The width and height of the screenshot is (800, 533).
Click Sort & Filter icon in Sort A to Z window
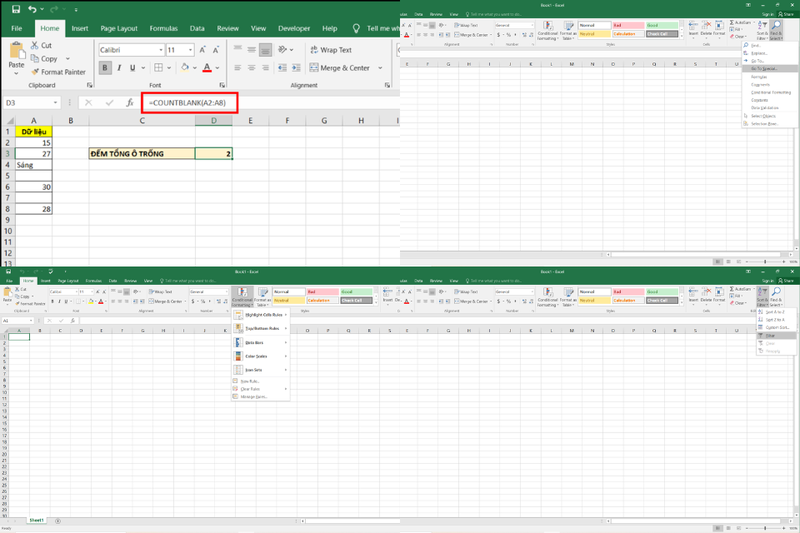[762, 292]
